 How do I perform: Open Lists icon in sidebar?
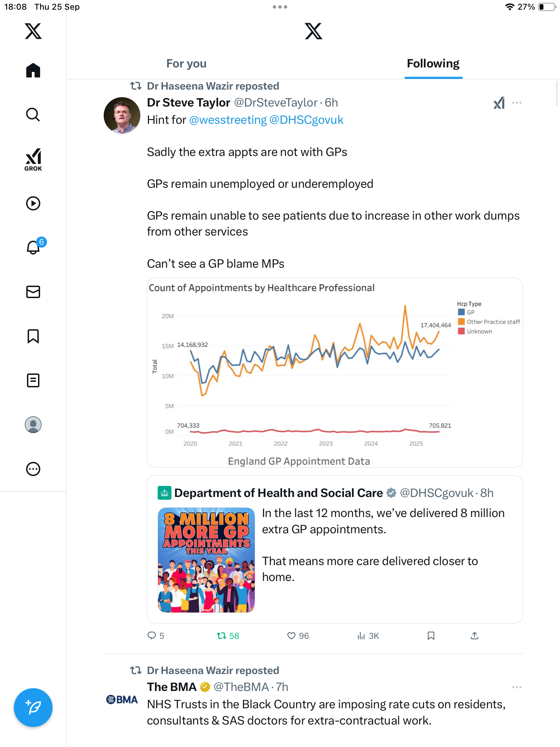pyautogui.click(x=33, y=380)
